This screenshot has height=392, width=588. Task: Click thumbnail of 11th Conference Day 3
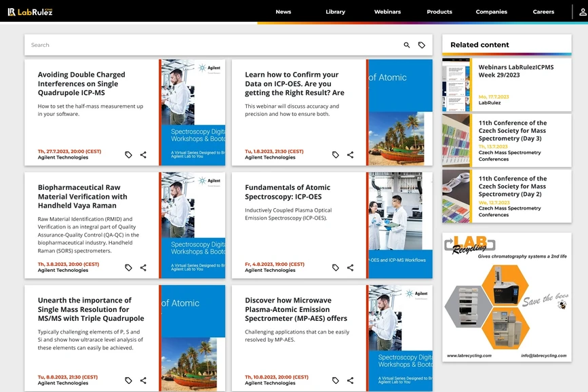[456, 140]
